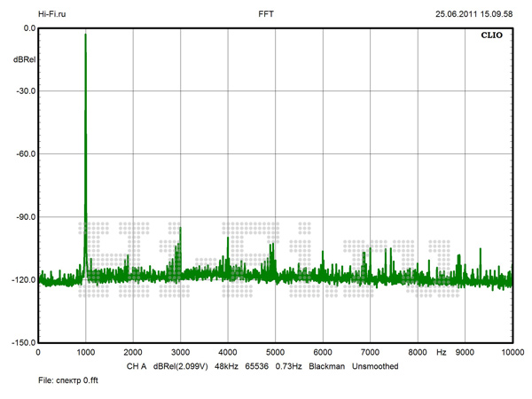
Task: Click the -150.0 value at the axis bottom
Action: [x=22, y=342]
